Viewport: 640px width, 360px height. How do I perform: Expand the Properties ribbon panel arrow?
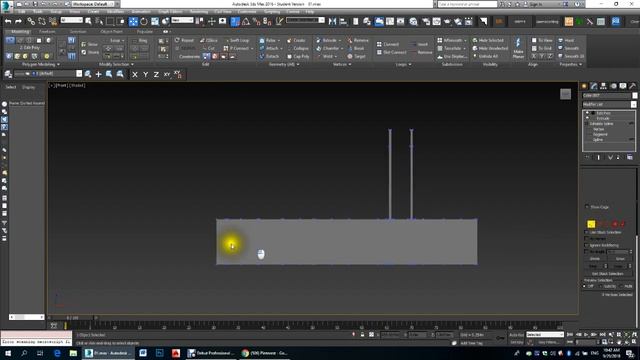(x=580, y=64)
